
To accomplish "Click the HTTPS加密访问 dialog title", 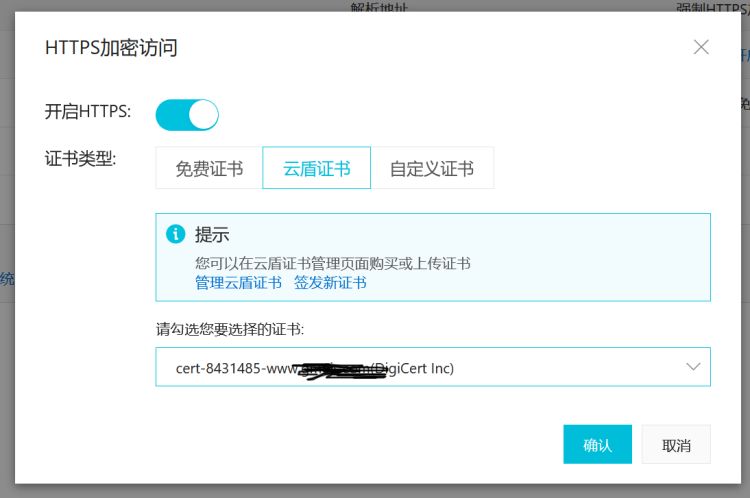I will click(111, 47).
